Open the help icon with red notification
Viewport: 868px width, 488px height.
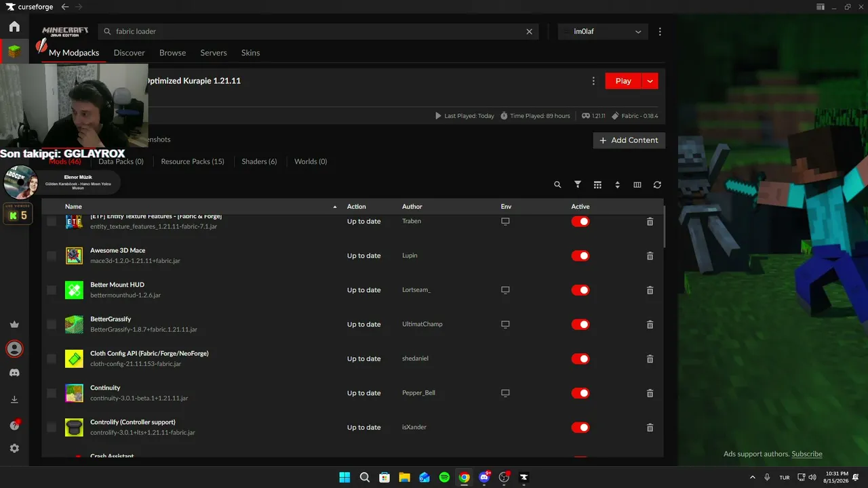click(14, 425)
